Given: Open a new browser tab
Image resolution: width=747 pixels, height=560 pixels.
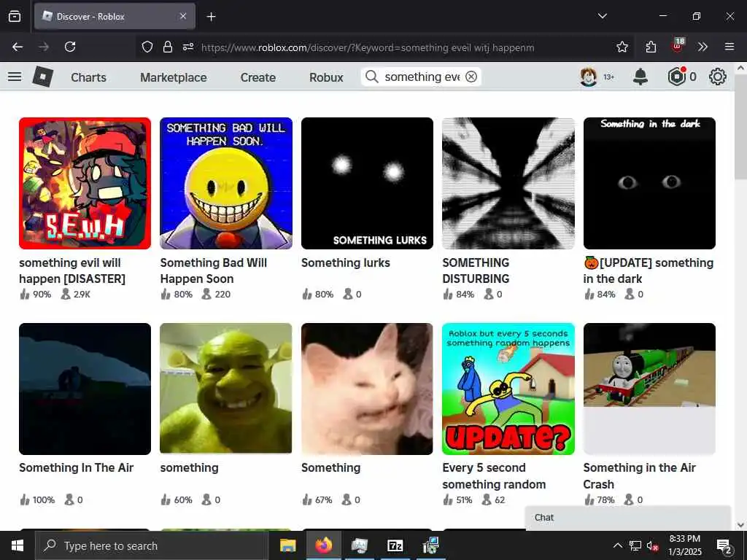Looking at the screenshot, I should coord(211,17).
